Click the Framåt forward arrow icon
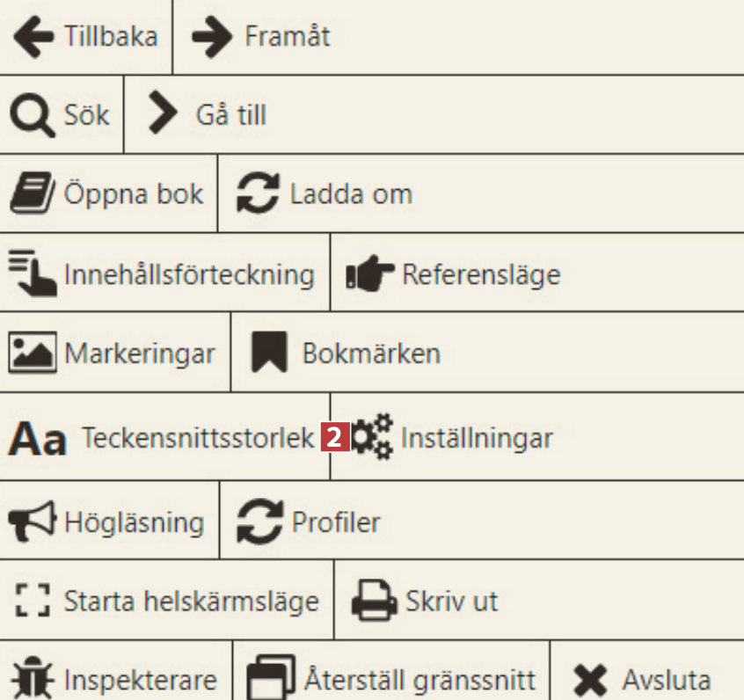Viewport: 744px width, 700px height. pos(211,37)
